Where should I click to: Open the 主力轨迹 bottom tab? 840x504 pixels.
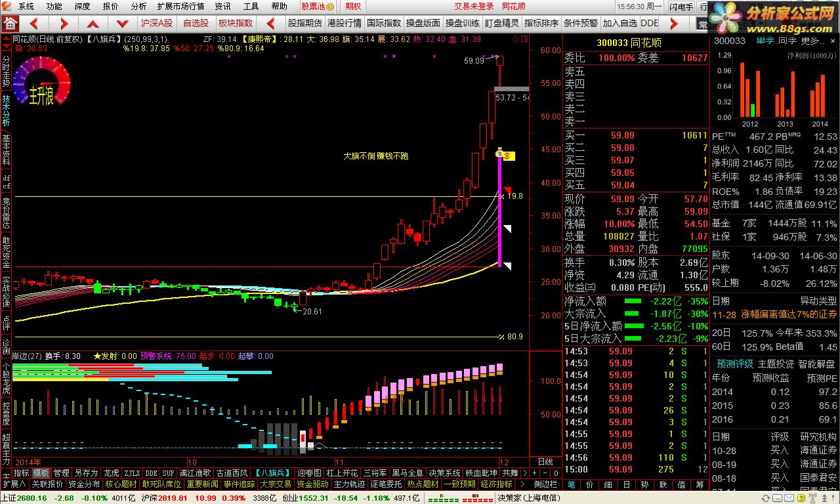click(349, 484)
